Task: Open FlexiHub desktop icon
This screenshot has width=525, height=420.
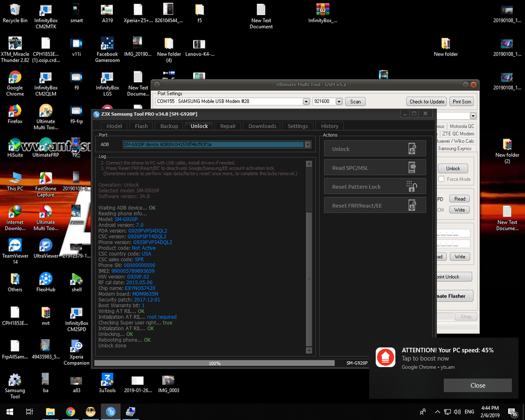Action: tap(46, 282)
